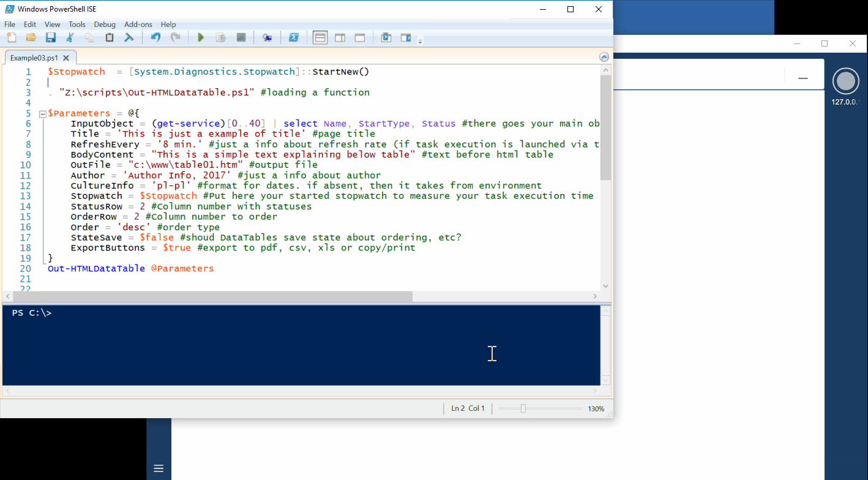This screenshot has width=868, height=480.
Task: Toggle Show Script Pane Right layout
Action: click(x=340, y=38)
